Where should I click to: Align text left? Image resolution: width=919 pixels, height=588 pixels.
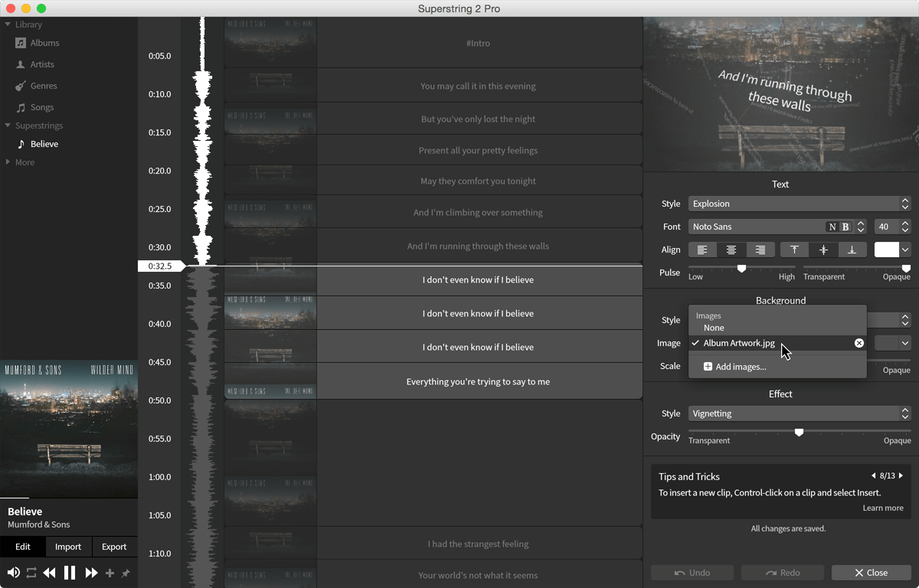(702, 250)
